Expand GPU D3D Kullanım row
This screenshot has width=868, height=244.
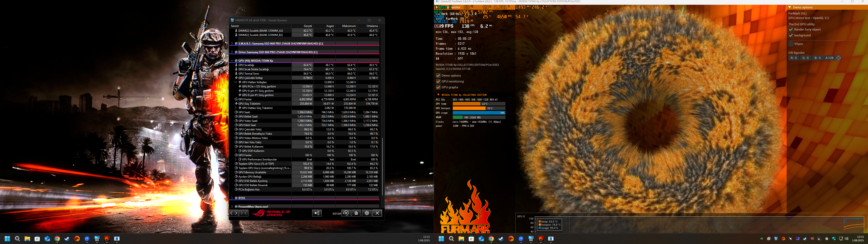(236, 151)
